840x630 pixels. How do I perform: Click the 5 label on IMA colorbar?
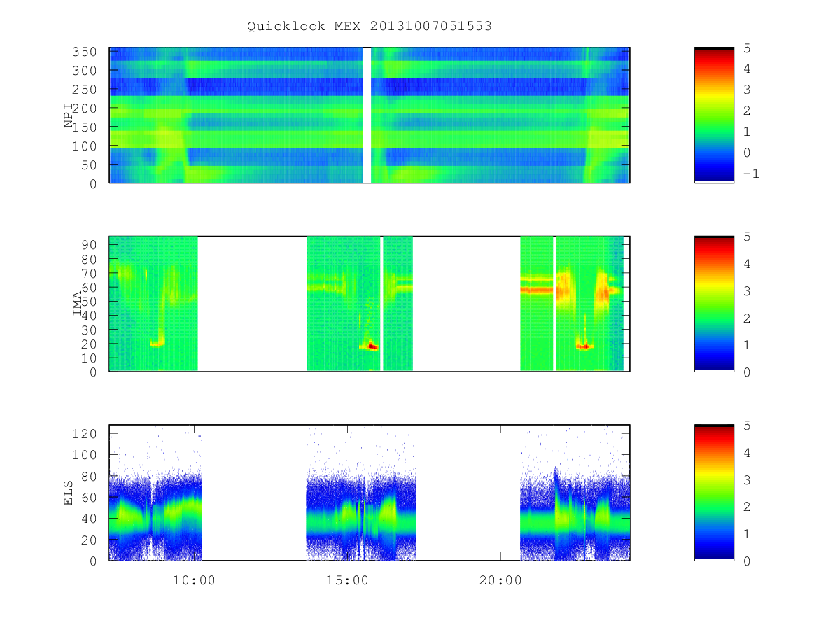click(746, 237)
